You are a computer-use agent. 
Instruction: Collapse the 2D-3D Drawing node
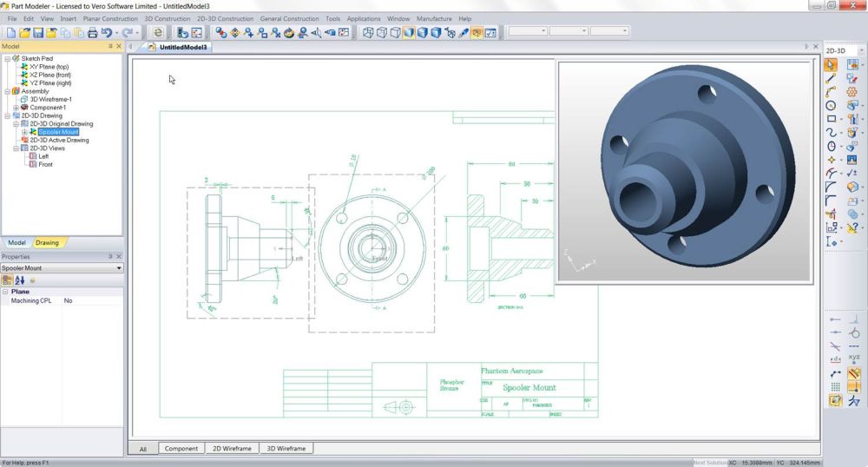[x=7, y=115]
